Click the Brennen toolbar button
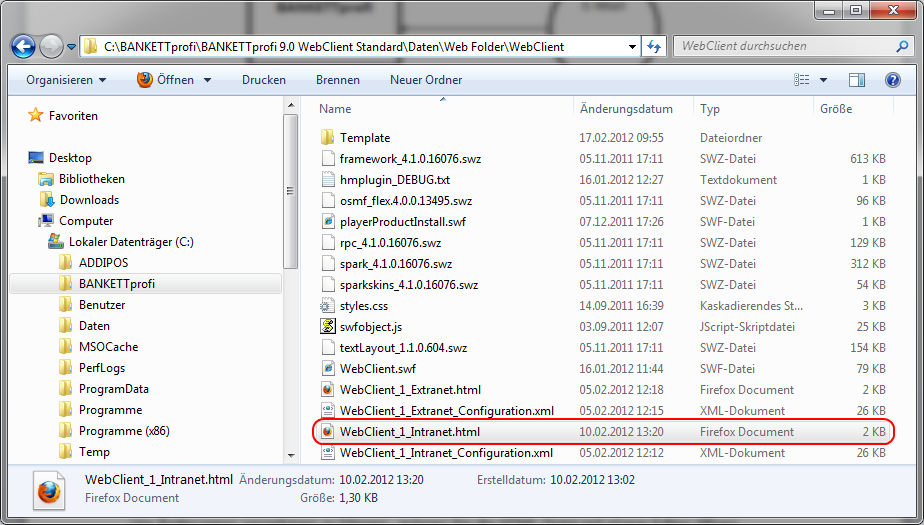The width and height of the screenshot is (924, 525). tap(338, 80)
